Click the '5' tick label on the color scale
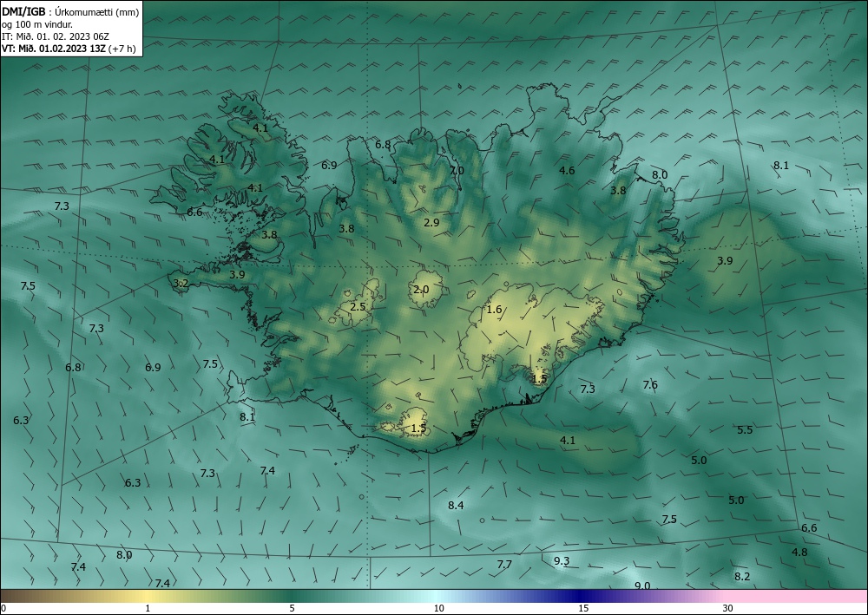Screen dimensions: 868x615 pyautogui.click(x=292, y=609)
